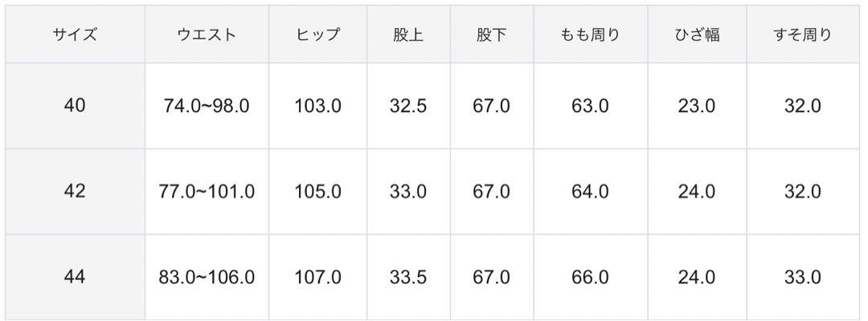868x321 pixels.
Task: Select the size 40 row label
Action: click(x=75, y=105)
